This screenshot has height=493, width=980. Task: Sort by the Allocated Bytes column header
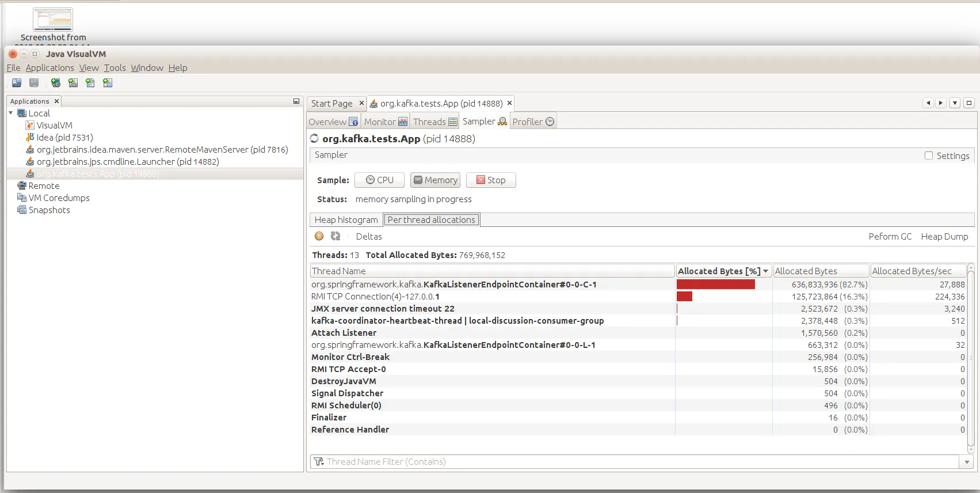821,271
